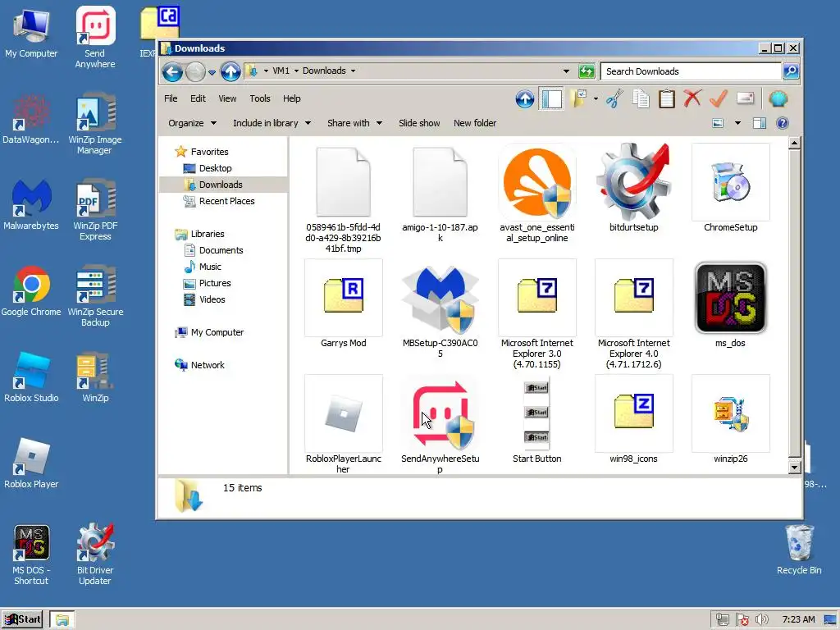Click into the Search Downloads field
The height and width of the screenshot is (630, 840).
(x=691, y=71)
